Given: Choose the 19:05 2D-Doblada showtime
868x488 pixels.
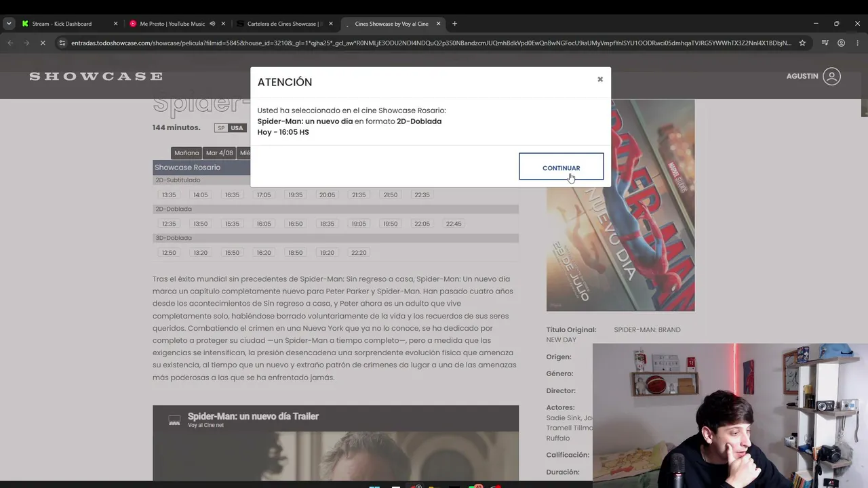Looking at the screenshot, I should (x=359, y=224).
